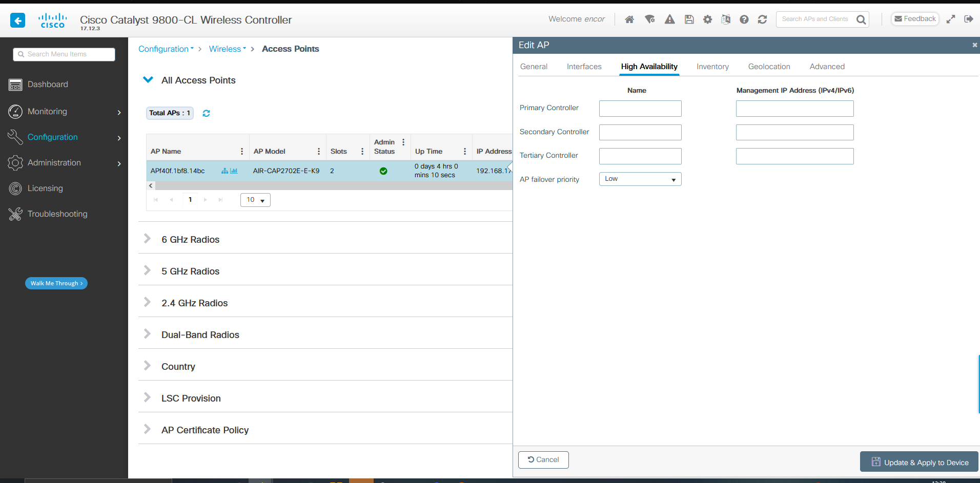Refresh page using header refresh icon

click(763, 19)
